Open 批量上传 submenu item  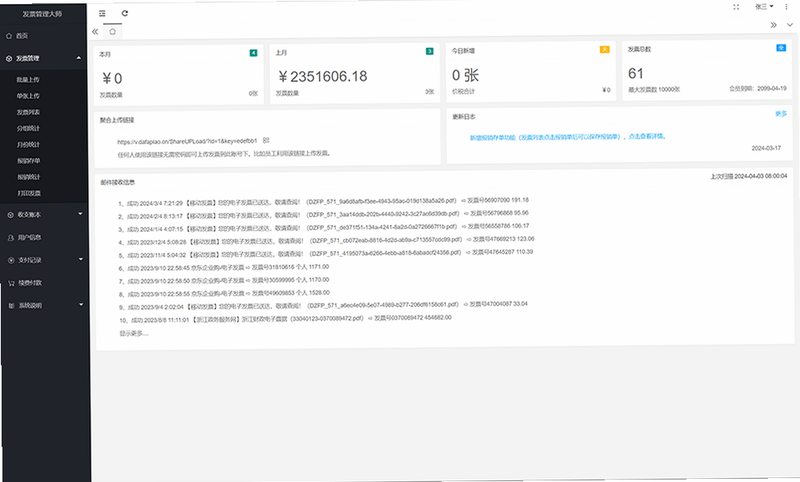(28, 80)
